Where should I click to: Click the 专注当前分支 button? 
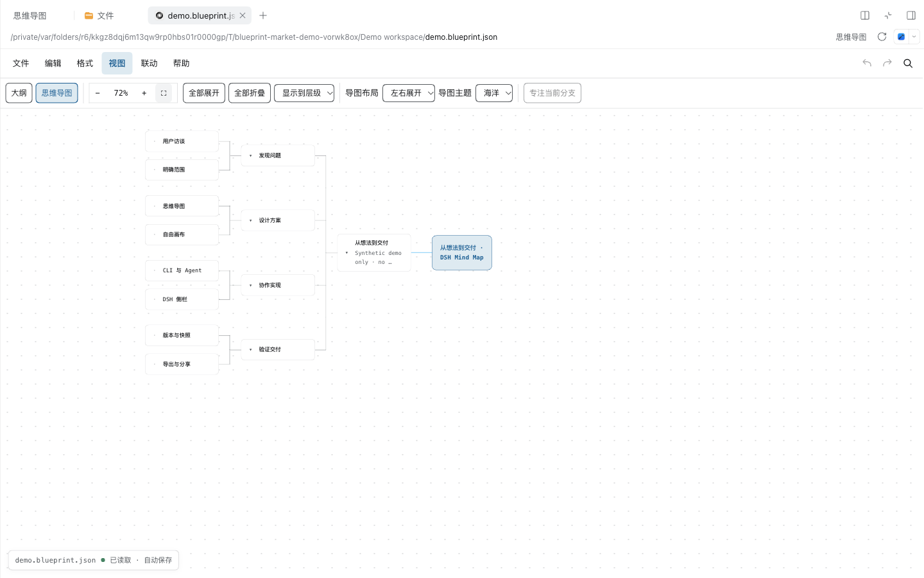pos(552,93)
